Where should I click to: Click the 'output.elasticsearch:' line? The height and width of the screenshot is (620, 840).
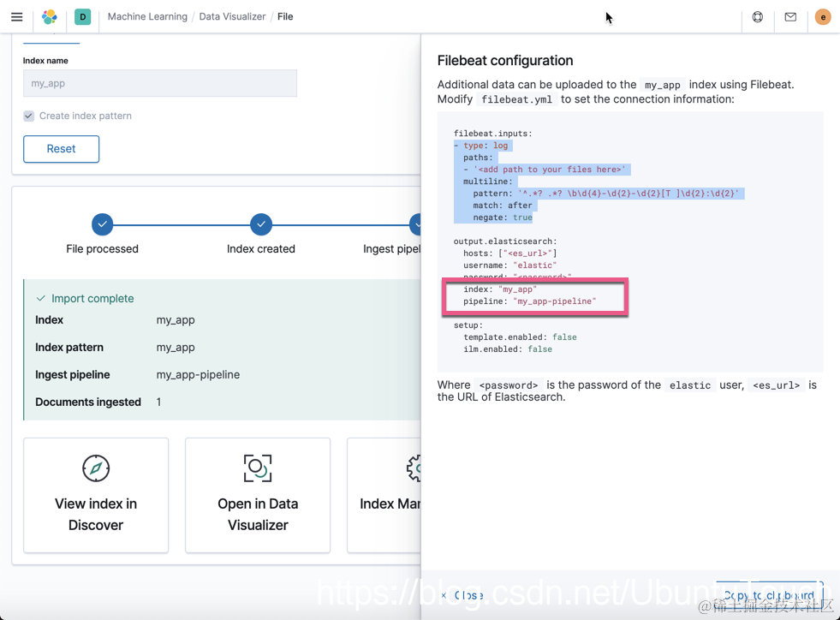pyautogui.click(x=505, y=241)
